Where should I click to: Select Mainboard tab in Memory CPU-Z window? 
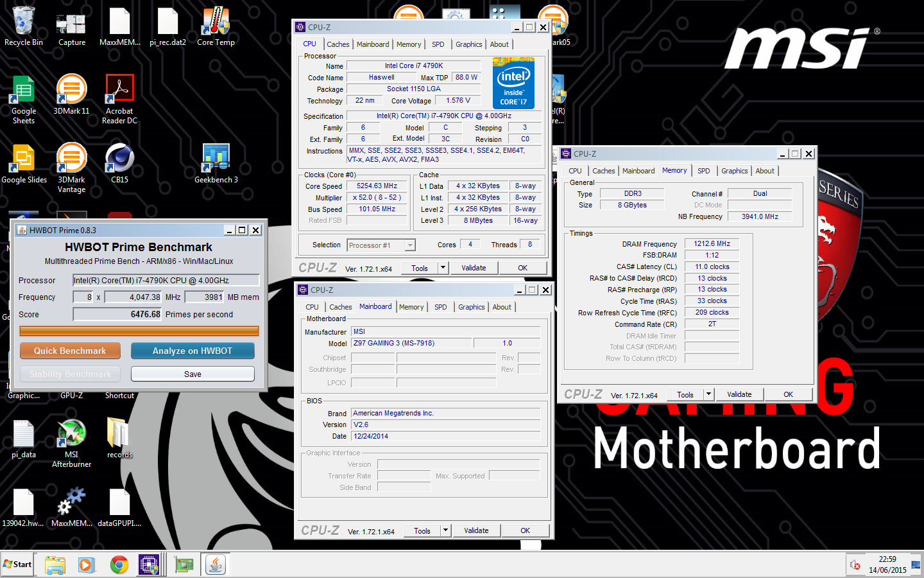tap(638, 171)
